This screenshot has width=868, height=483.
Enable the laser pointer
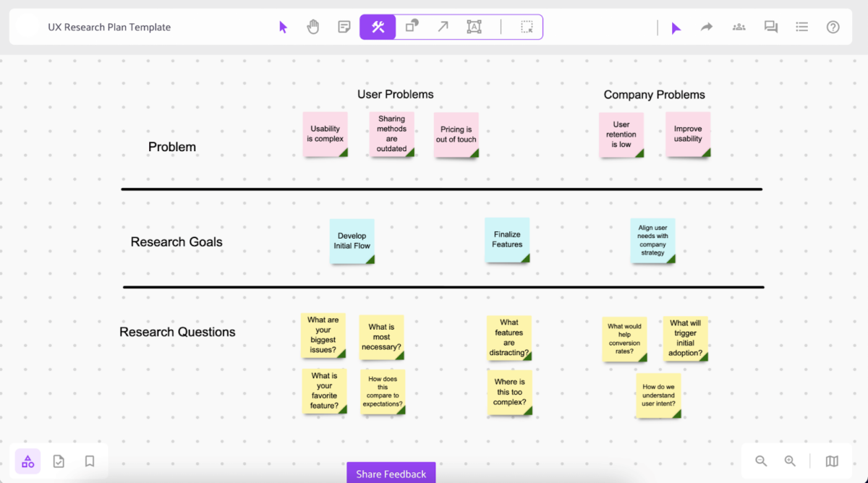coord(676,27)
